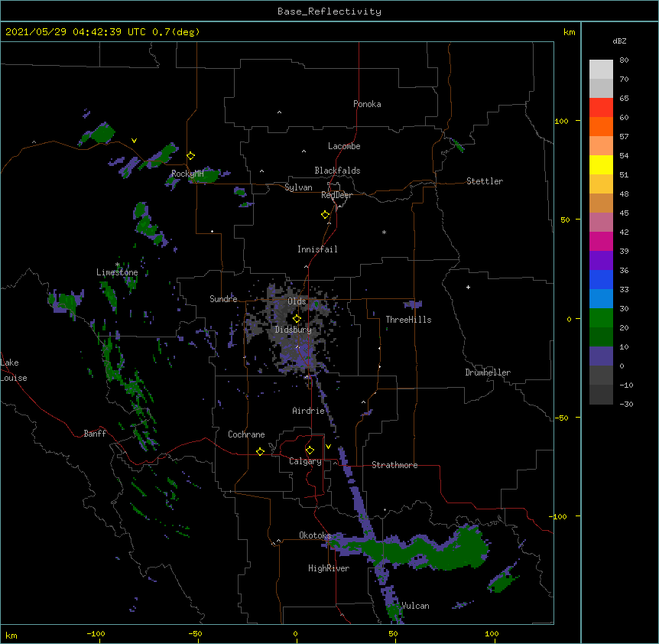Click the light gray 70–80 dBZ swatch
This screenshot has width=659, height=644.
tap(601, 70)
